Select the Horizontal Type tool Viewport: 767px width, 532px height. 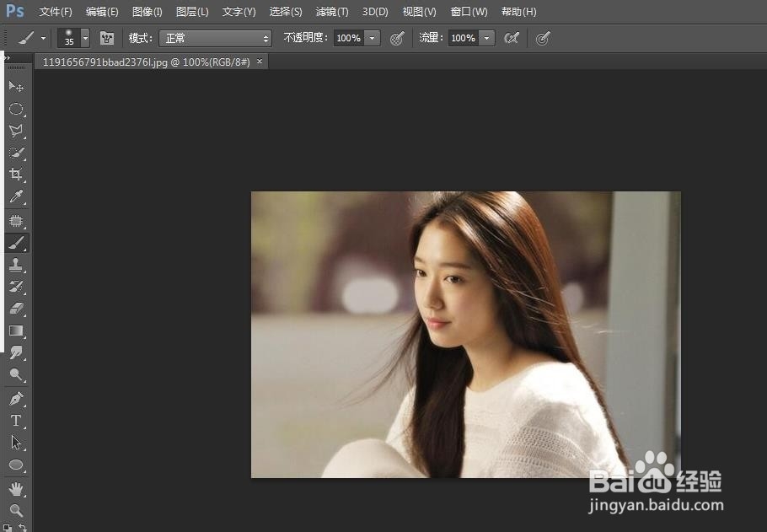tap(16, 421)
